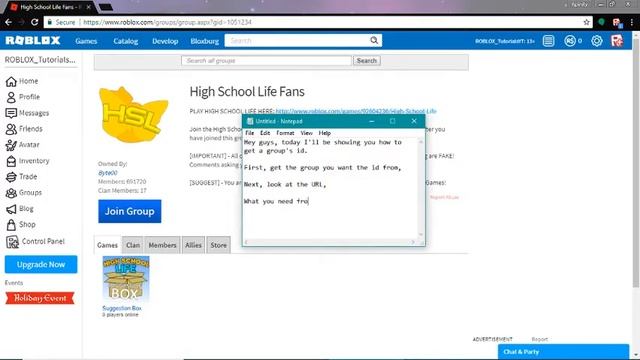Open the Robux balance icon

click(x=570, y=41)
